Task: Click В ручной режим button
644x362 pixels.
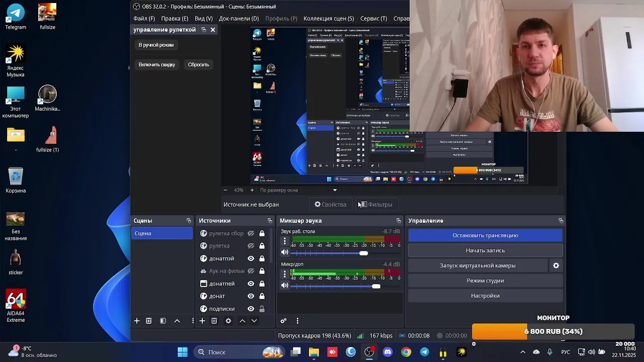Action: (156, 45)
